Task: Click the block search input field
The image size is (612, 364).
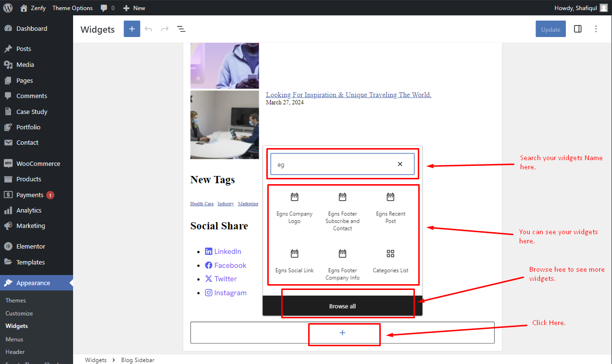Action: 342,164
